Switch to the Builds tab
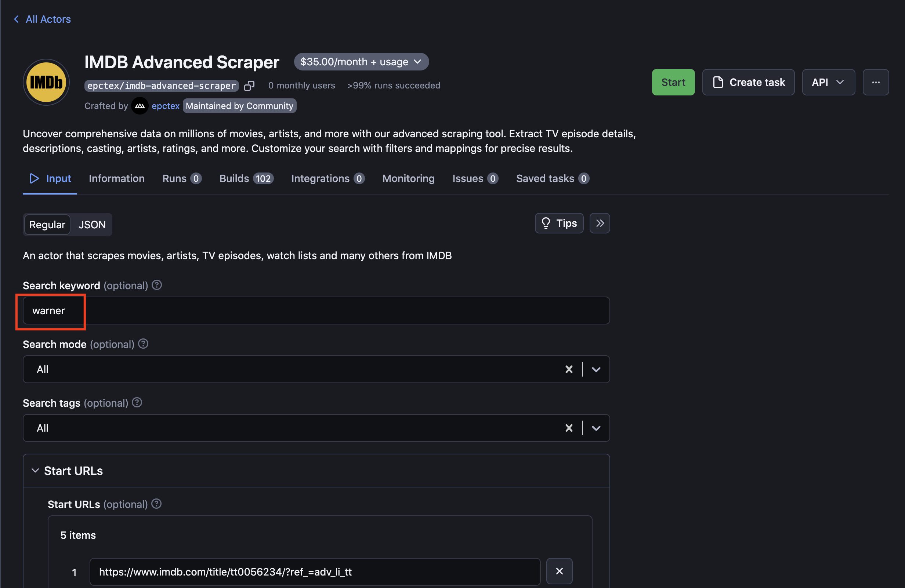The height and width of the screenshot is (588, 905). tap(245, 177)
